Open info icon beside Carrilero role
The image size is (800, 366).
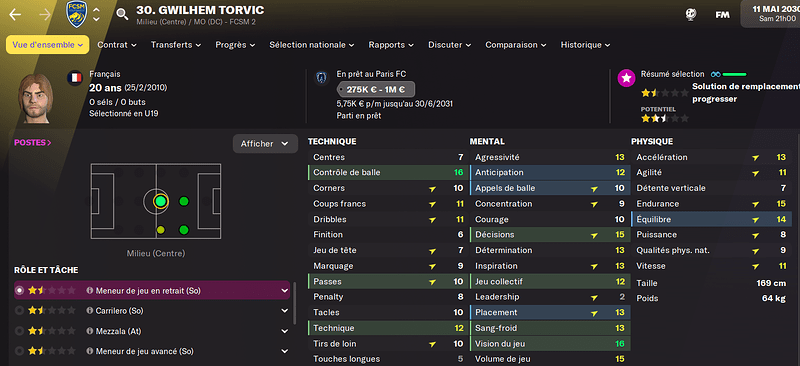point(90,311)
